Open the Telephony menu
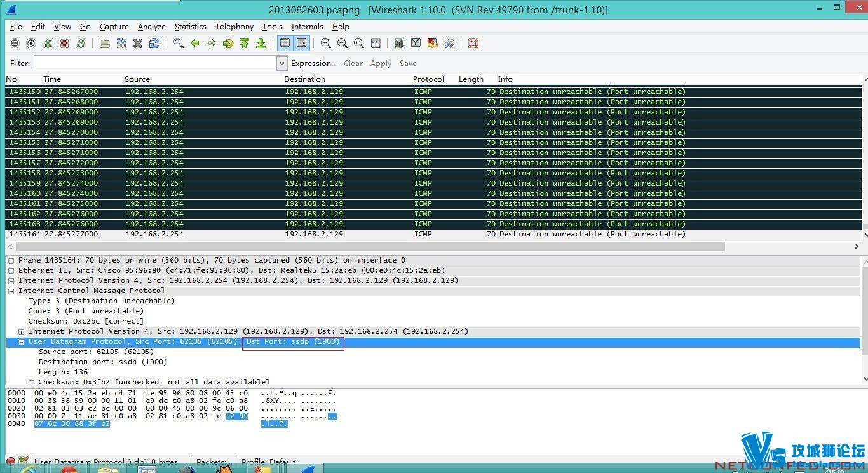 234,27
